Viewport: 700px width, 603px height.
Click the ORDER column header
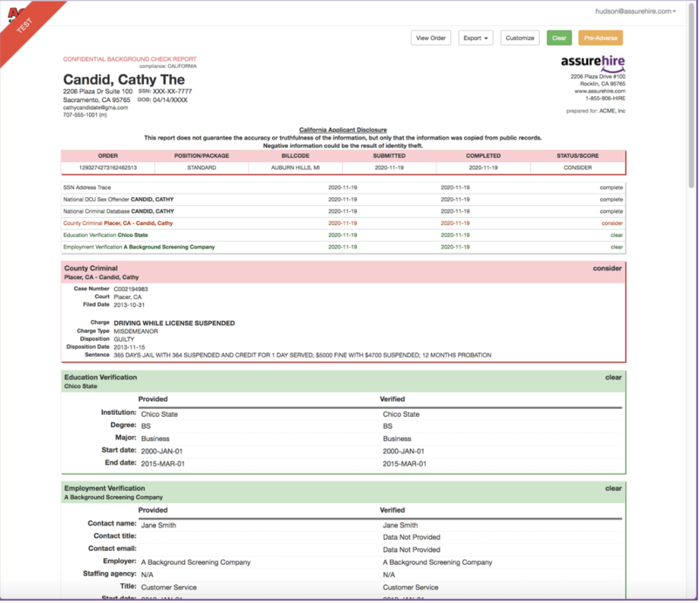[x=108, y=156]
